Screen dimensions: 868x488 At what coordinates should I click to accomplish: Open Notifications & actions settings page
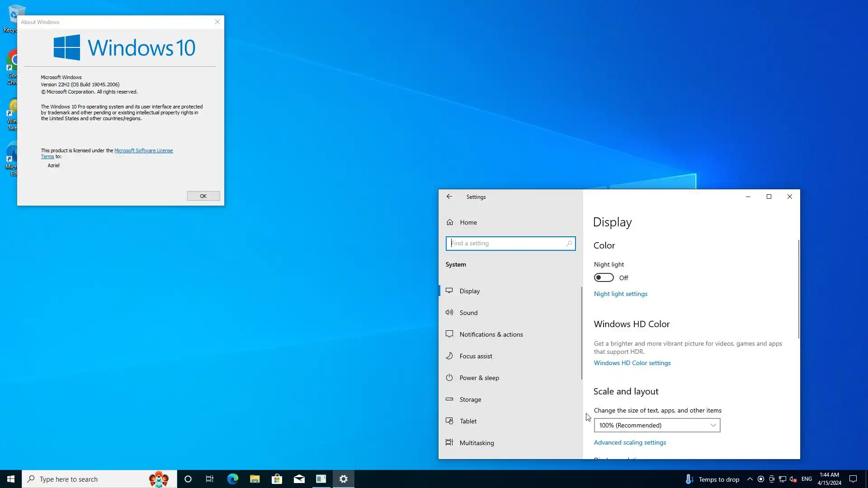(x=491, y=334)
